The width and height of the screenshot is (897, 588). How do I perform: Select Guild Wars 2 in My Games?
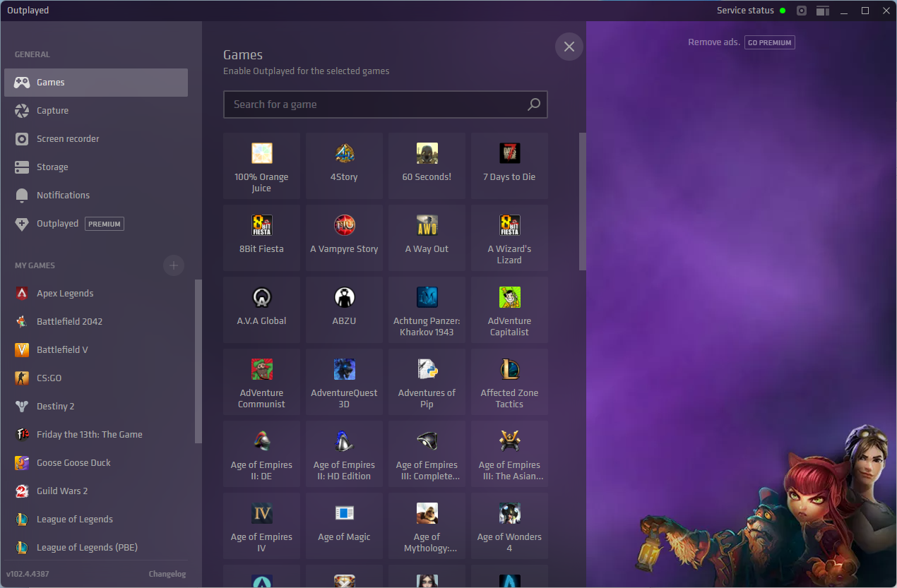(x=96, y=491)
